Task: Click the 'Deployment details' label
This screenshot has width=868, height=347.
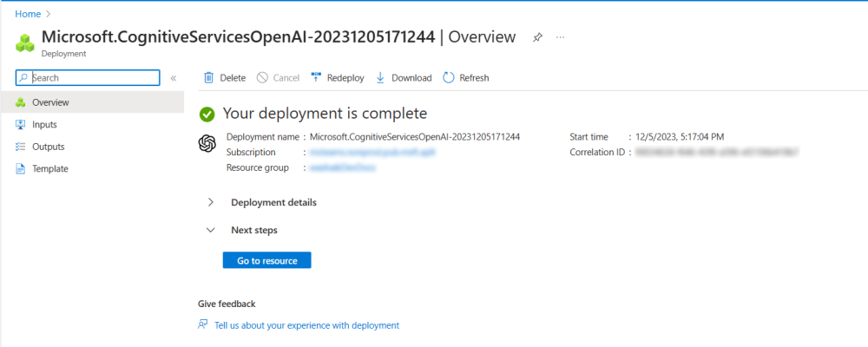Action: [273, 202]
